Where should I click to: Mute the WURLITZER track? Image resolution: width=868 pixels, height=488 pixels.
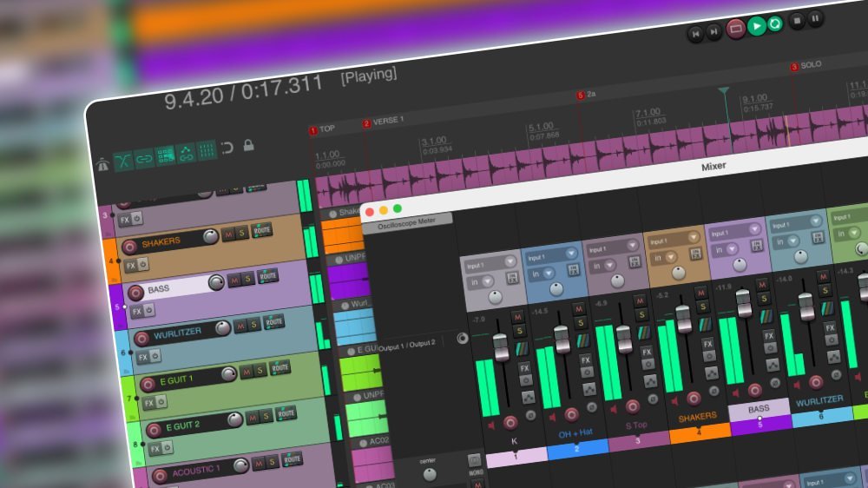pyautogui.click(x=240, y=326)
